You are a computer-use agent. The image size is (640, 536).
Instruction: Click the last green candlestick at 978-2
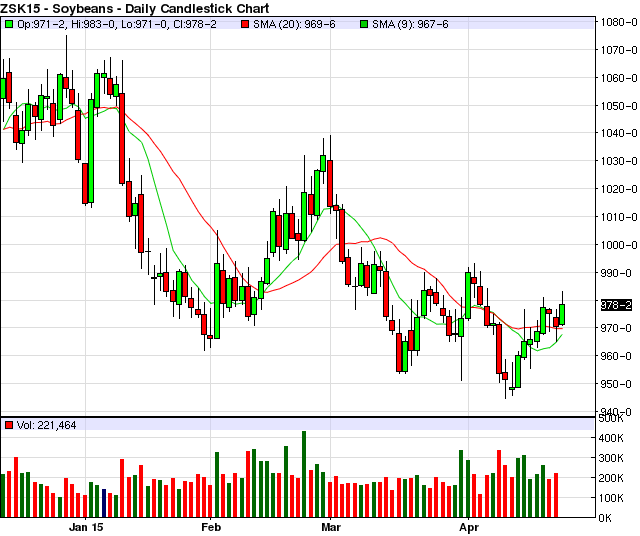click(x=562, y=314)
